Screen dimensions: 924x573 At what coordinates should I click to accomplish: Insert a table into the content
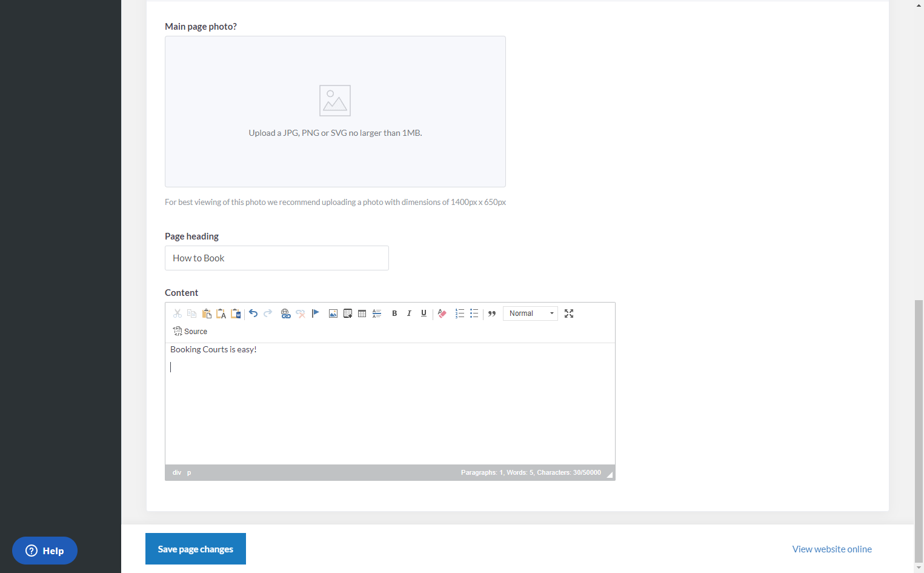(x=362, y=313)
